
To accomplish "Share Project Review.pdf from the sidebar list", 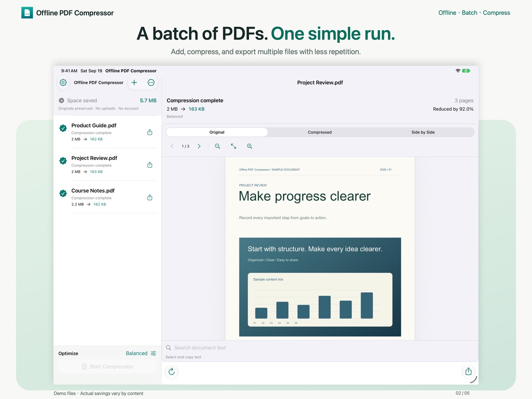I will coord(150,164).
